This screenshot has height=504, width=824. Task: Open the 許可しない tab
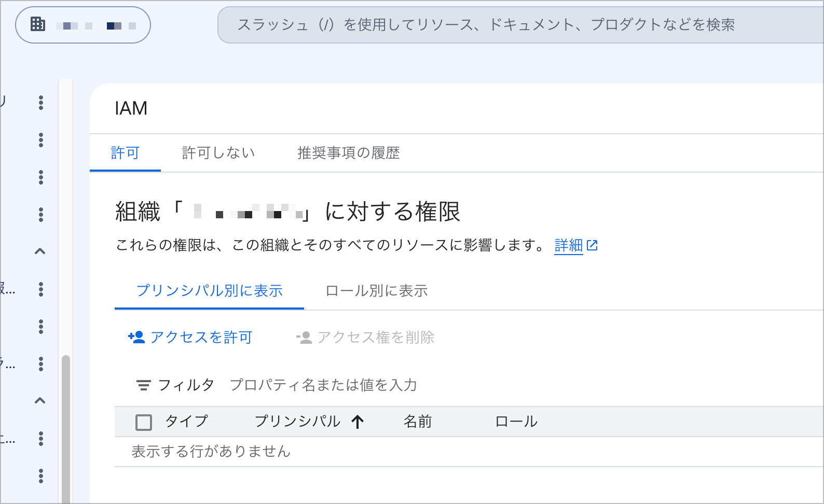tap(218, 153)
